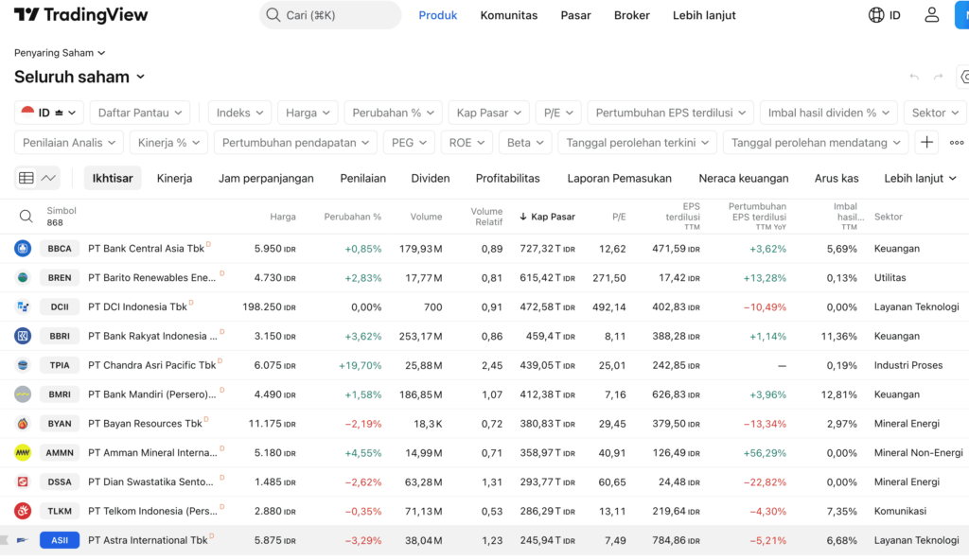Open the Beta filter dropdown
Image resolution: width=969 pixels, height=560 pixels.
click(x=525, y=142)
